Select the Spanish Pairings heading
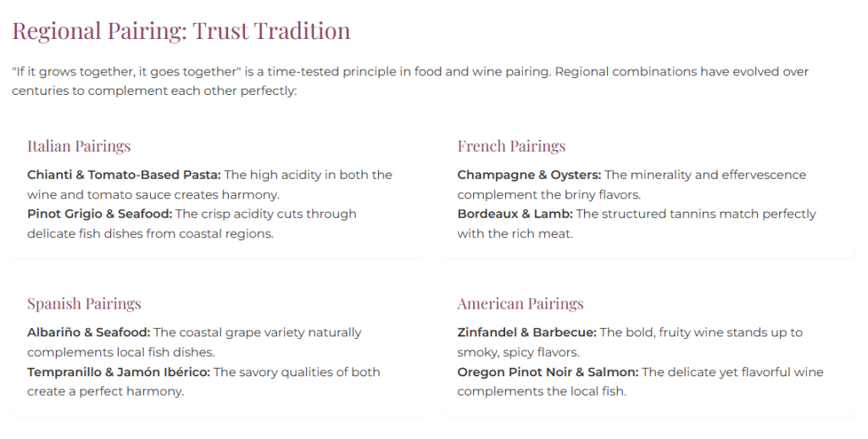The width and height of the screenshot is (868, 439). [84, 303]
